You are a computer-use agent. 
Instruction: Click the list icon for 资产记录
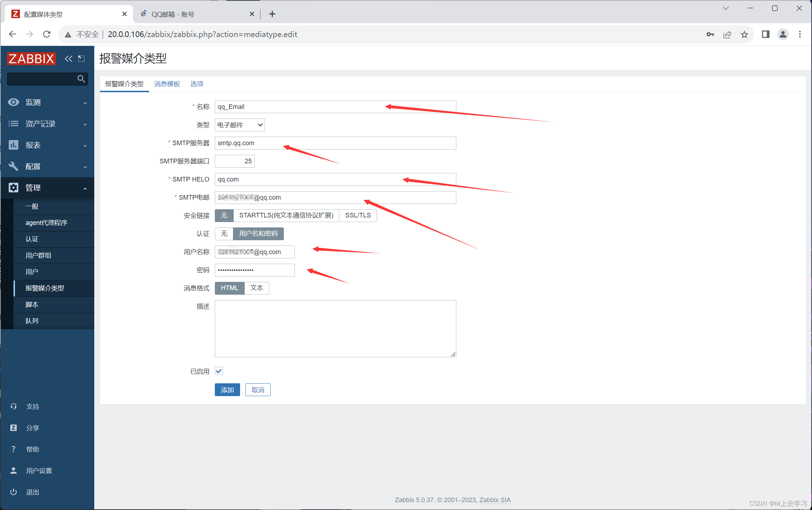pos(14,124)
